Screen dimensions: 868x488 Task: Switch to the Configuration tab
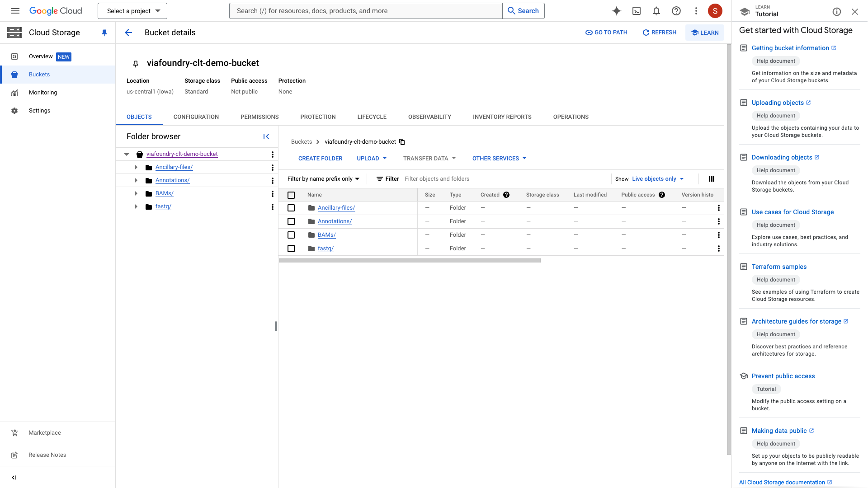(196, 117)
